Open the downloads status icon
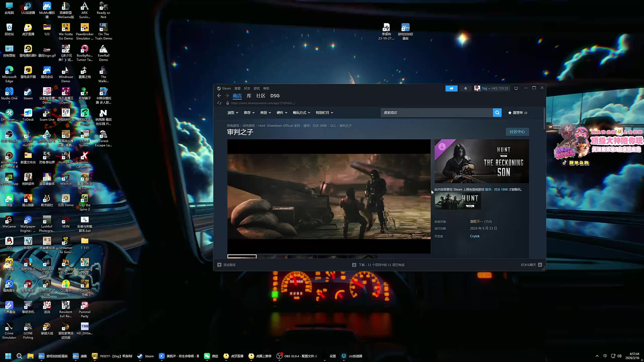The height and width of the screenshot is (362, 644). (354, 265)
